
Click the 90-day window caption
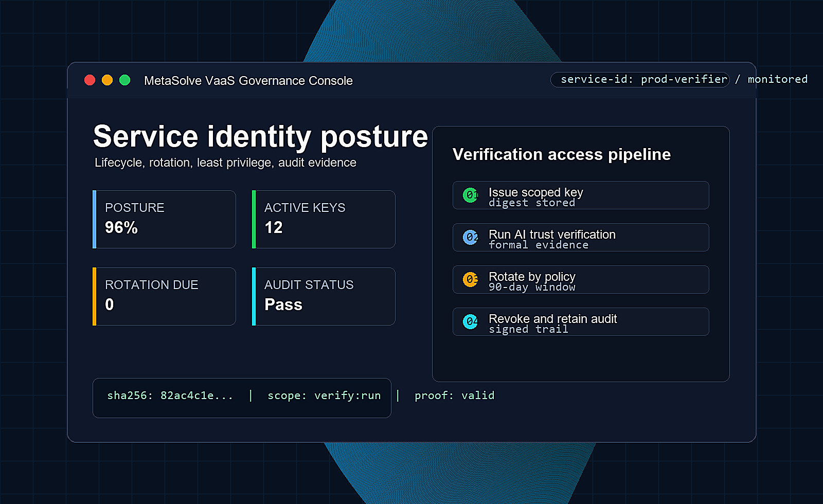click(532, 287)
